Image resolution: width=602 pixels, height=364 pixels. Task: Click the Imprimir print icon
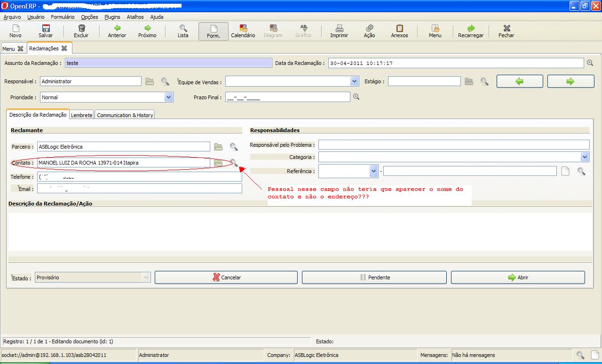coord(339,31)
